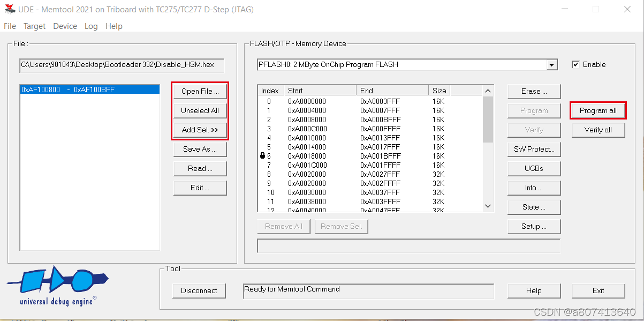Open the UCBs dialog
This screenshot has width=644, height=321.
(x=534, y=169)
